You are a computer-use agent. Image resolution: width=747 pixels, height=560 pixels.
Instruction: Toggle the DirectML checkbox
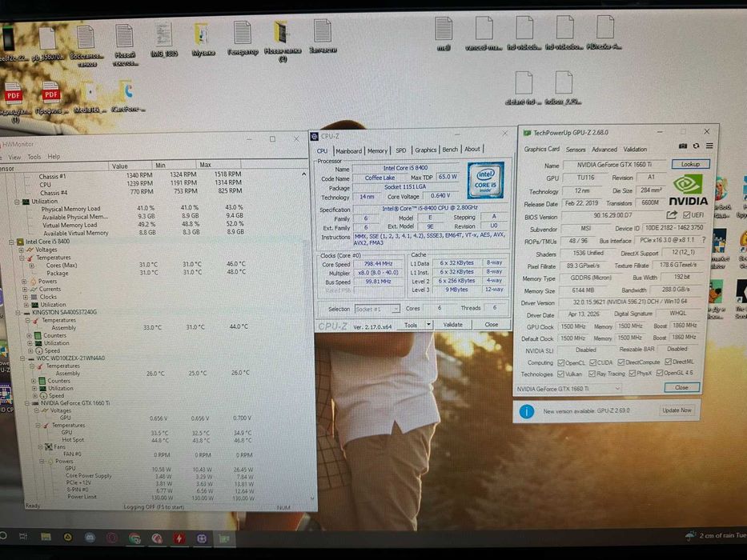[x=668, y=362]
